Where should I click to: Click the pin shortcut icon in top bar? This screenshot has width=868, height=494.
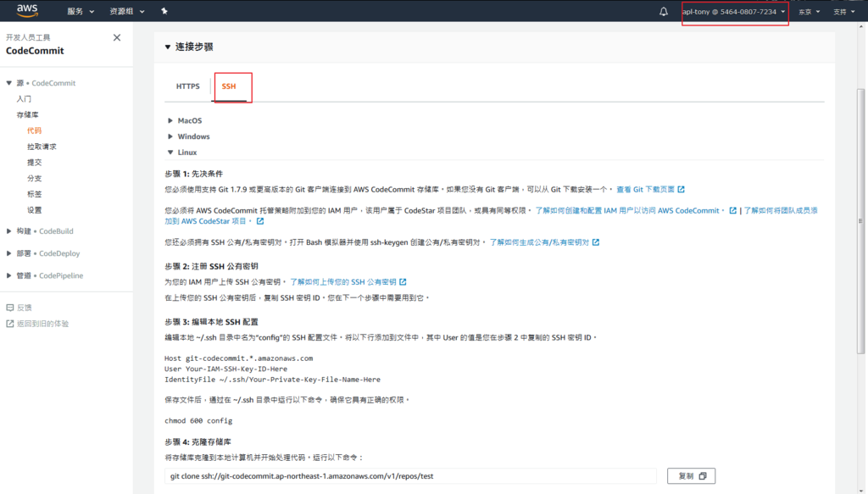tap(164, 12)
